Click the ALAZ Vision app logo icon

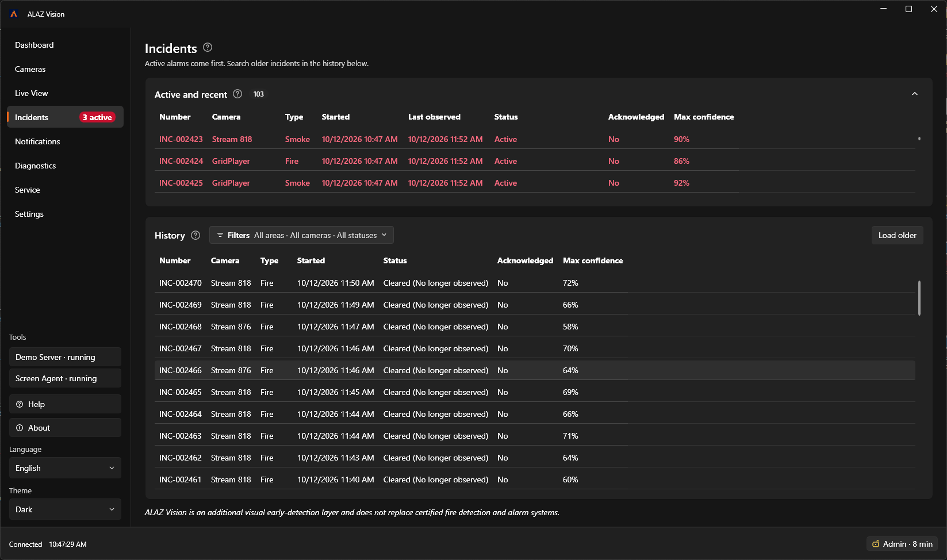[x=14, y=14]
